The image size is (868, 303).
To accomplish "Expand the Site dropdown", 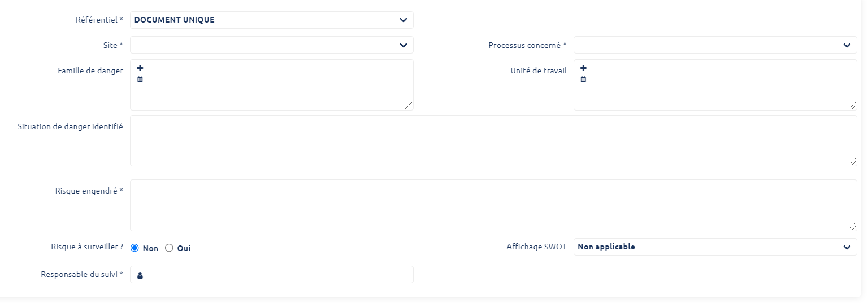I will pos(271,45).
